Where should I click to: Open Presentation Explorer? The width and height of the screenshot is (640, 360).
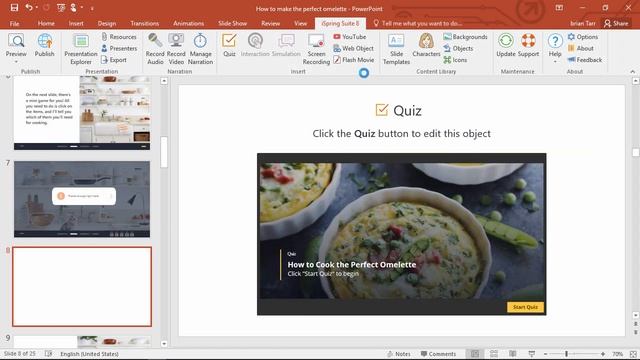(x=81, y=49)
